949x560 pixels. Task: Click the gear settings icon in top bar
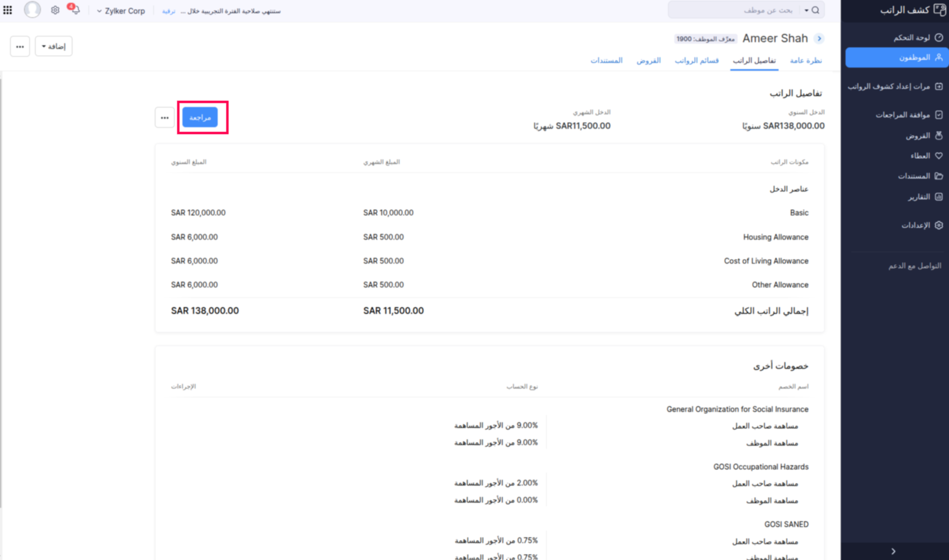tap(55, 10)
